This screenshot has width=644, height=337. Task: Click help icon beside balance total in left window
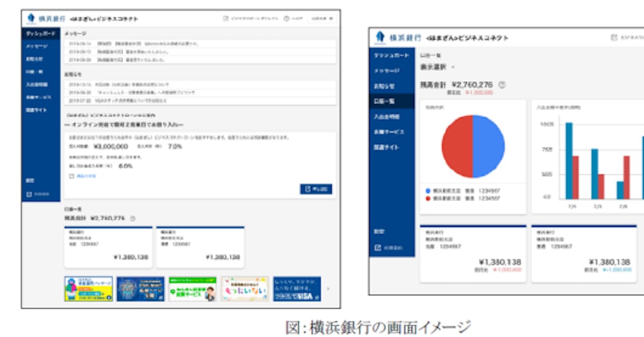pos(133,218)
